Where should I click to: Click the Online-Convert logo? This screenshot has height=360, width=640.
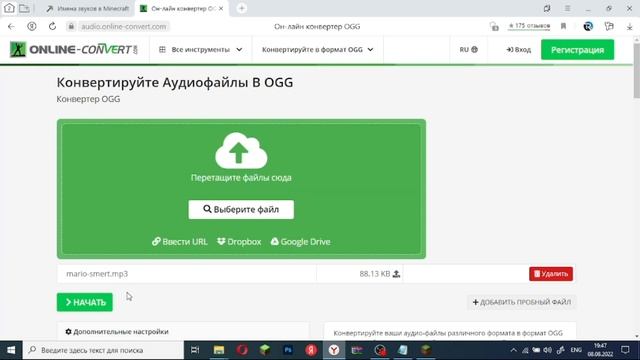click(73, 49)
